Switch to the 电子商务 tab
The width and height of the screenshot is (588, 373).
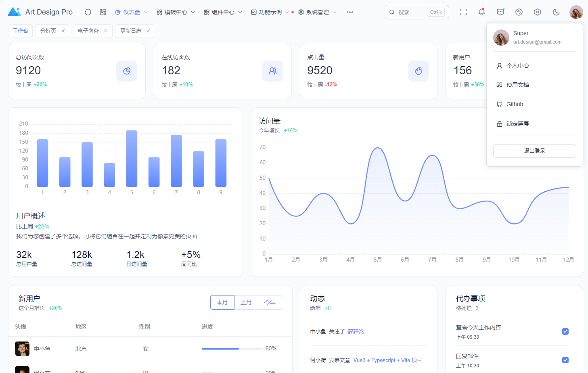point(88,31)
